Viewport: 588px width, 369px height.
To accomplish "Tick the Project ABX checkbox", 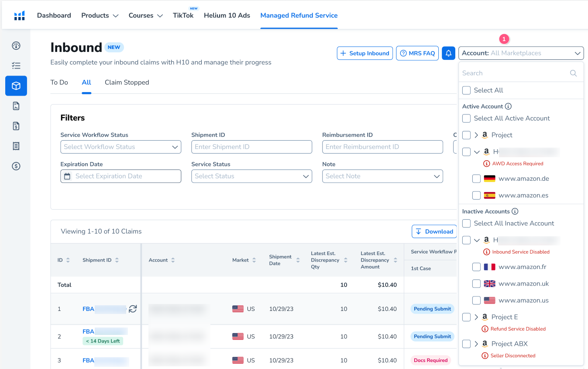I will click(466, 344).
